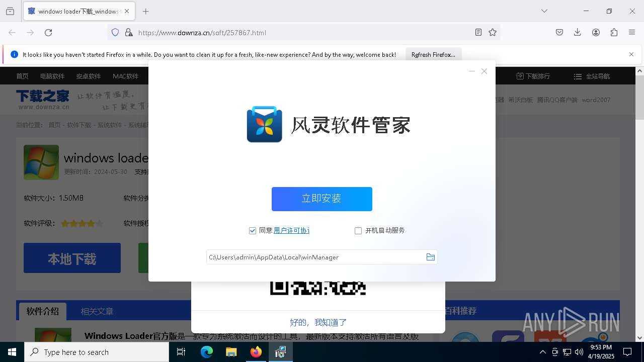Click the Firefox taskbar icon
Screen dimensions: 644x362
(256, 352)
